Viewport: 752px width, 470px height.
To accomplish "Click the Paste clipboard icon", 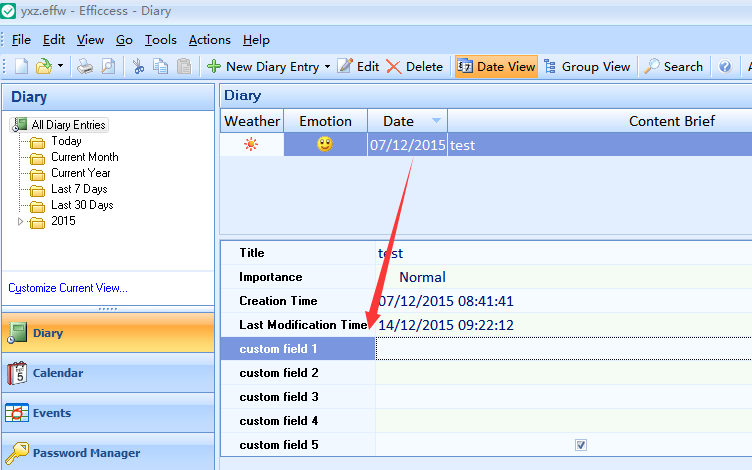I will point(184,67).
